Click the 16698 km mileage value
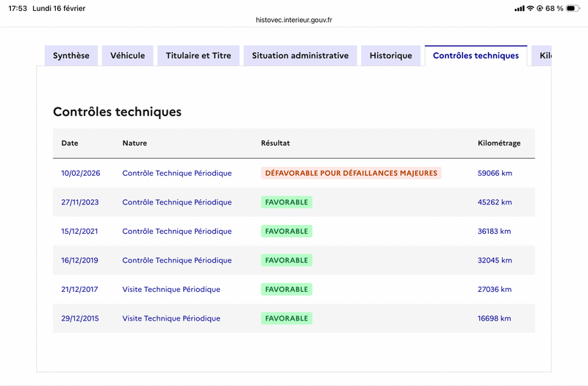588x386 pixels. click(x=495, y=318)
